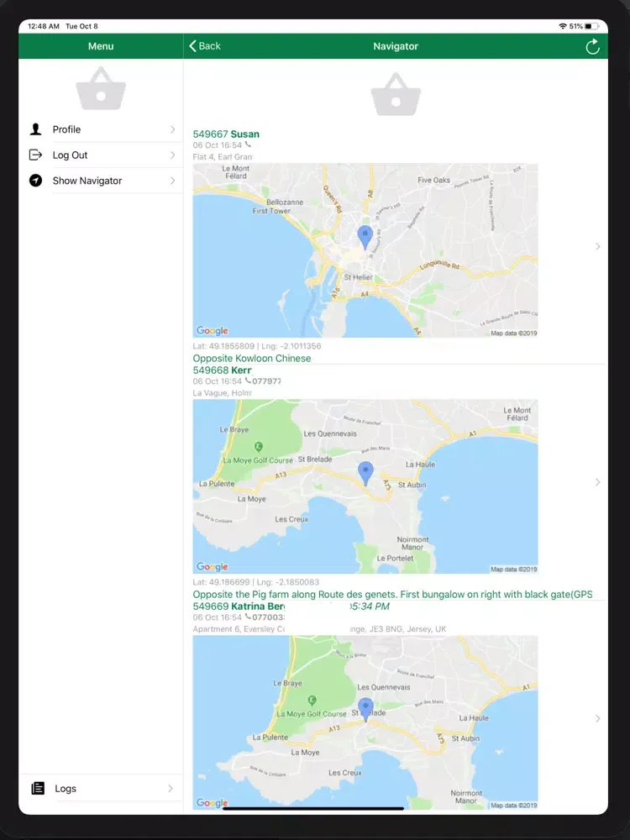Click the Google logo on Kerr's map
Screen dimensions: 630x840
pos(213,567)
